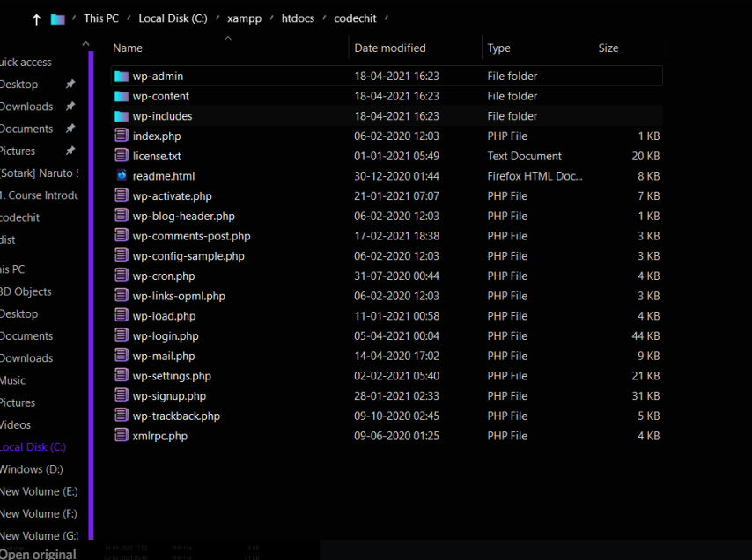This screenshot has height=560, width=752.
Task: Click the wp-config-sample.php file icon
Action: (x=122, y=255)
